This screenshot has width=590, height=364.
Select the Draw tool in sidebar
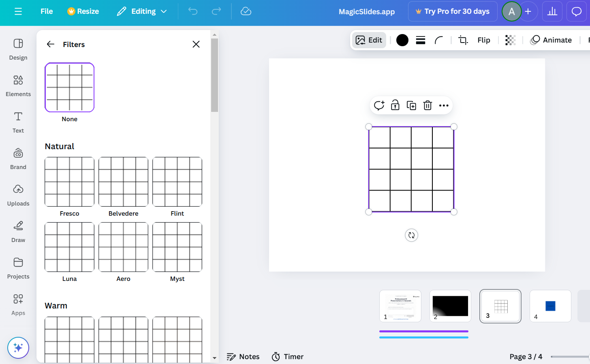coord(18,232)
